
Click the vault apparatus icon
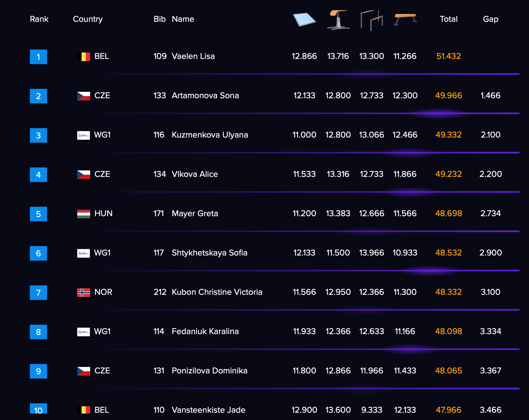[x=338, y=20]
